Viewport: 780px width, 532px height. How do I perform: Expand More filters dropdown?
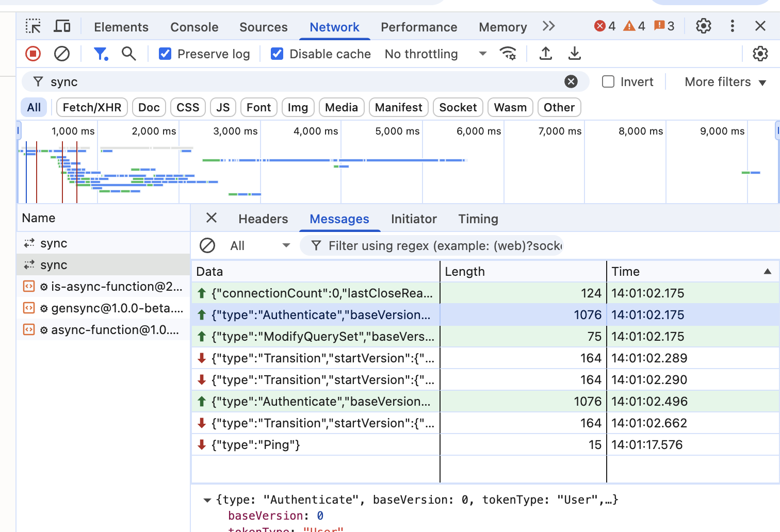coord(725,82)
